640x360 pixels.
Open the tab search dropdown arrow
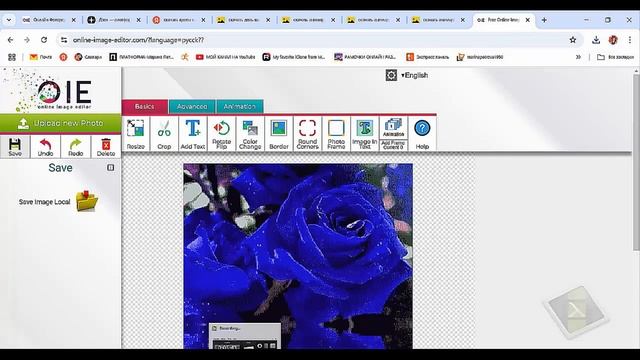pyautogui.click(x=9, y=20)
